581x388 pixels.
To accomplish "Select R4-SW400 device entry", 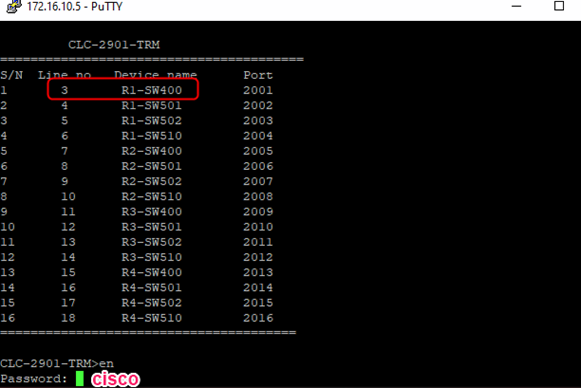I will click(x=152, y=272).
